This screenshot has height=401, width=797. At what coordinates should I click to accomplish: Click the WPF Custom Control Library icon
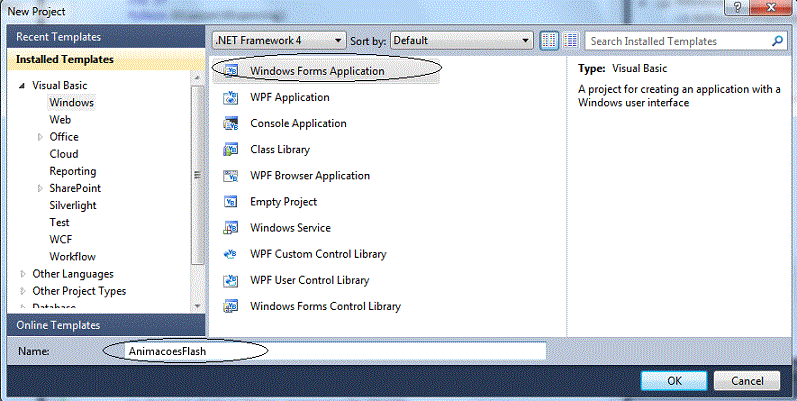[231, 254]
